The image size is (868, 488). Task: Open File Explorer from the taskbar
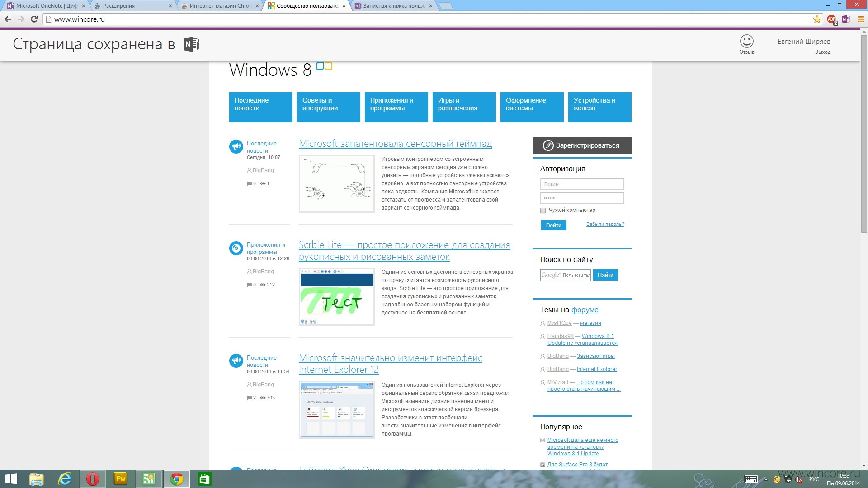pos(37,479)
